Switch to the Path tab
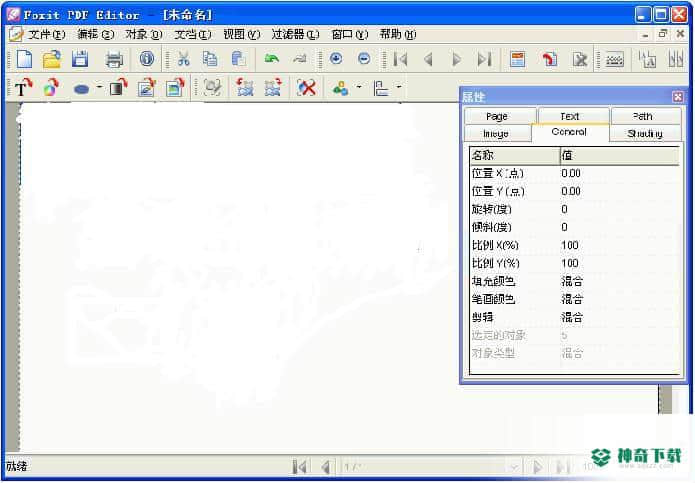Image resolution: width=695 pixels, height=483 pixels. point(646,116)
